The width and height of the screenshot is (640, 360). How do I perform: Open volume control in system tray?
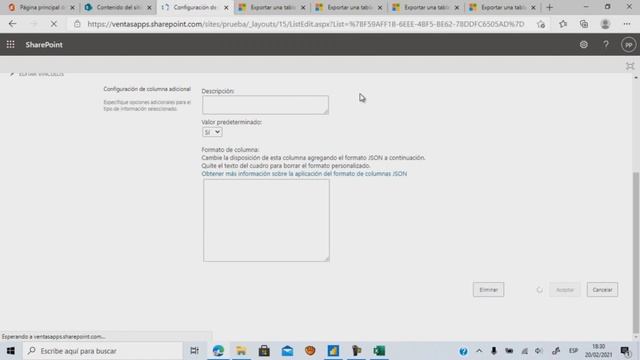(x=539, y=351)
